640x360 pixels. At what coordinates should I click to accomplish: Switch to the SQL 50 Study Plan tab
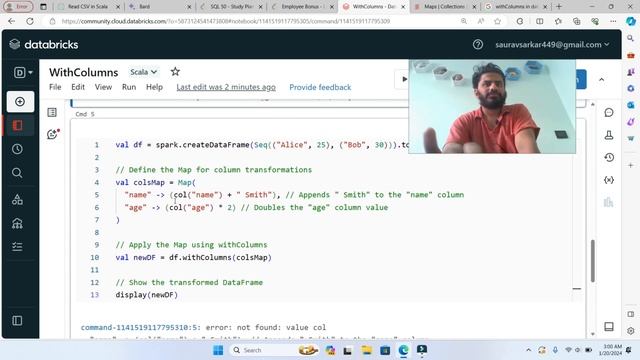pos(231,7)
